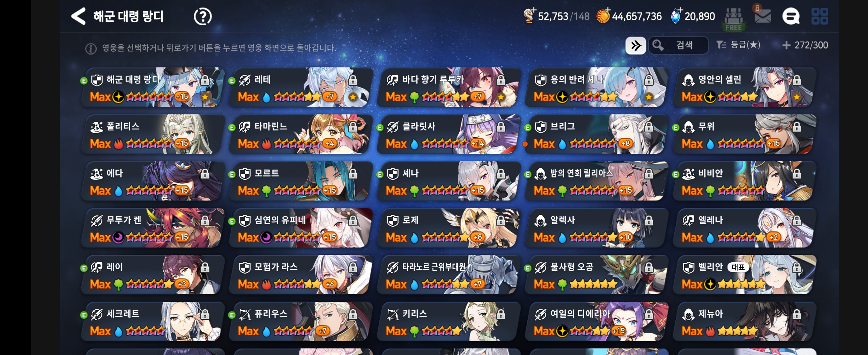Expand the panel with double-arrow button

[x=636, y=45]
